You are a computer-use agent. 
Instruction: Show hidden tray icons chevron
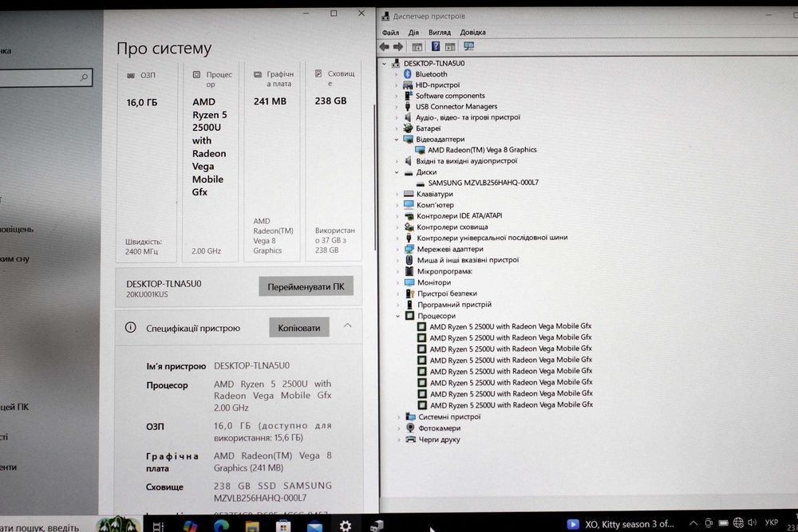[x=693, y=523]
